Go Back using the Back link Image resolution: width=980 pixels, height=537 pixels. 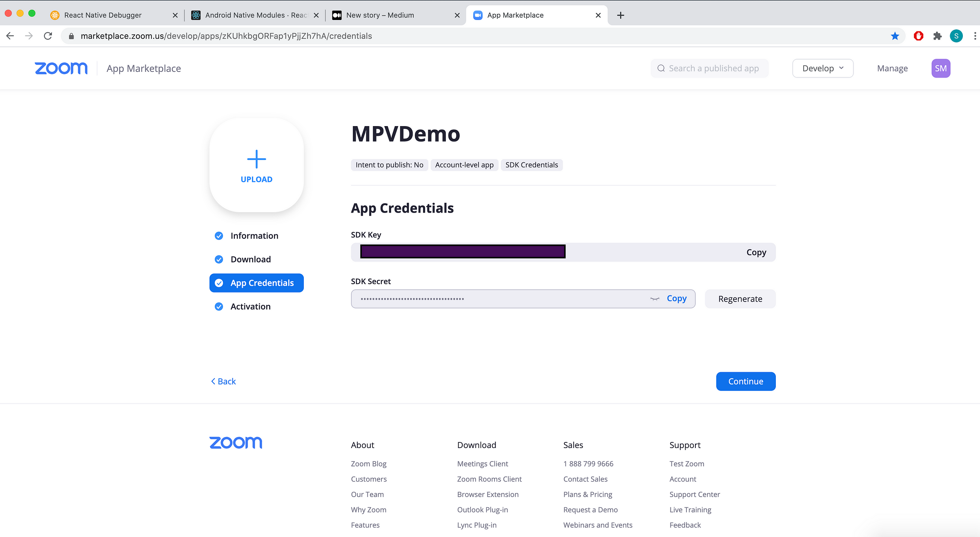click(x=223, y=381)
